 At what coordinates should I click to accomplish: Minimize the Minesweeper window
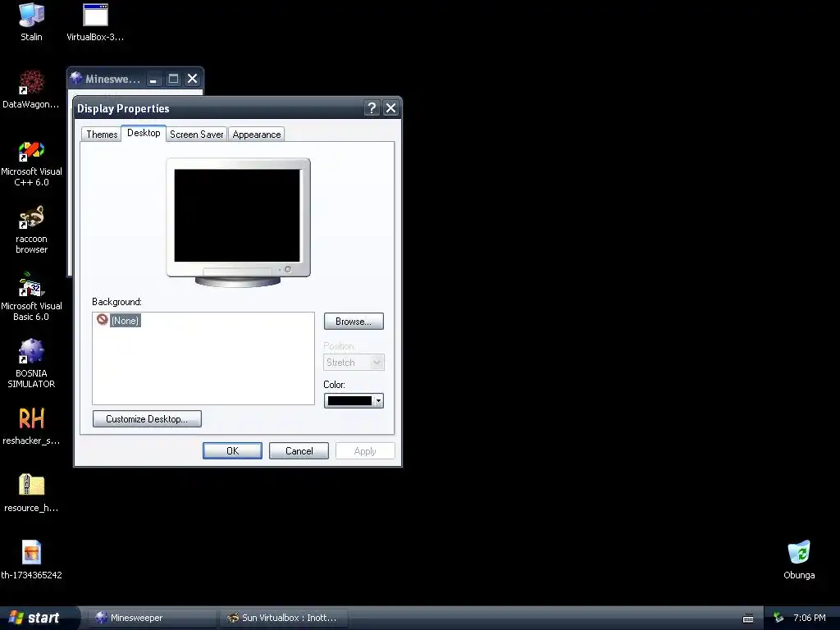click(x=153, y=80)
